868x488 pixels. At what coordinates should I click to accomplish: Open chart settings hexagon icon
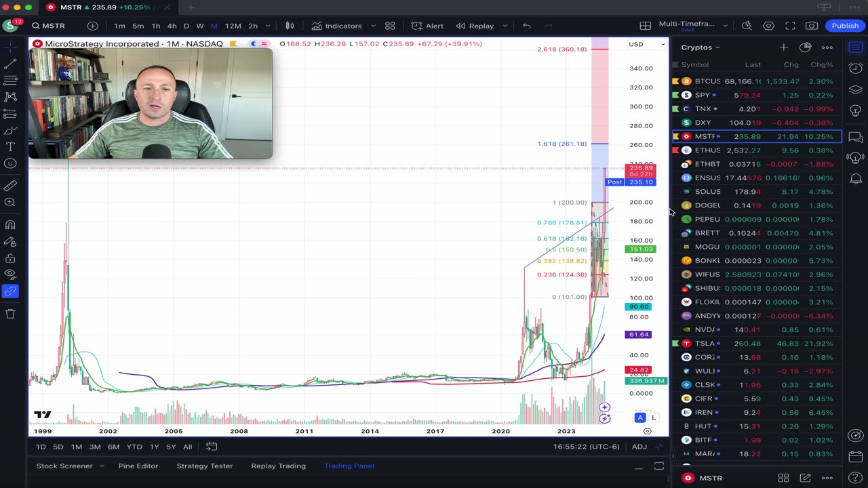coord(768,26)
